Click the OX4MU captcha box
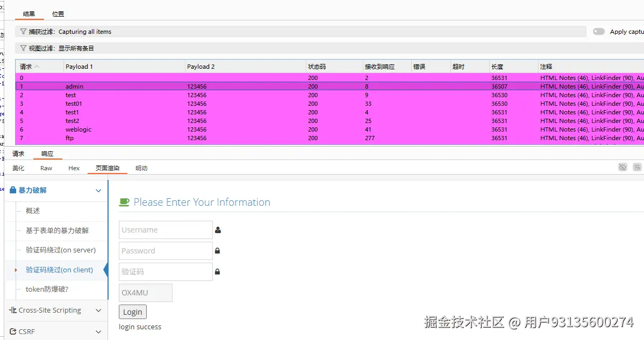The height and width of the screenshot is (340, 644). coord(145,292)
